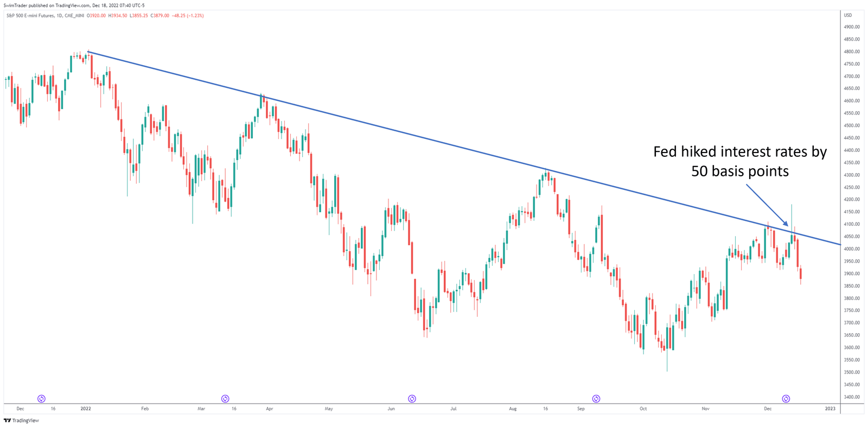
Task: Click the purple event icon near December 2021
Action: 41,399
